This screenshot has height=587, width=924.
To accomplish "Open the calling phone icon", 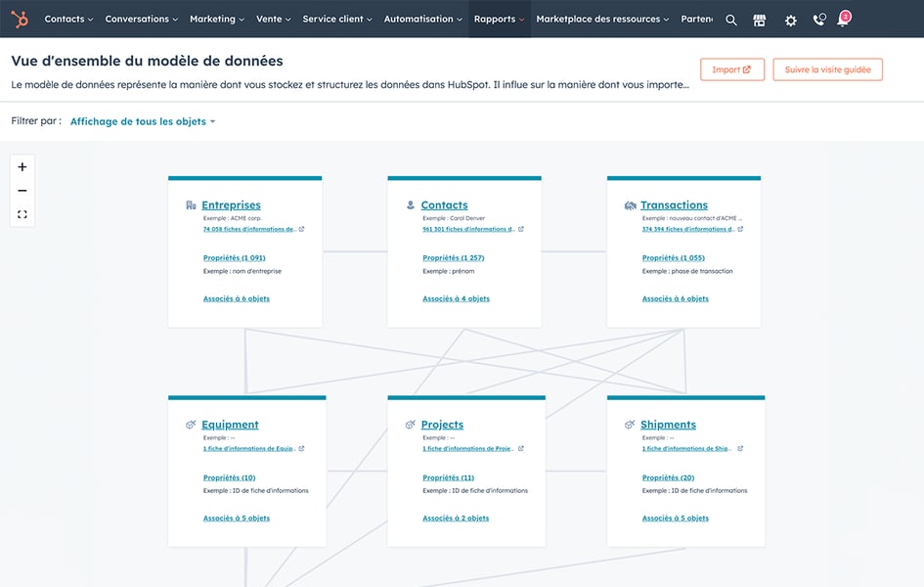I will tap(819, 20).
